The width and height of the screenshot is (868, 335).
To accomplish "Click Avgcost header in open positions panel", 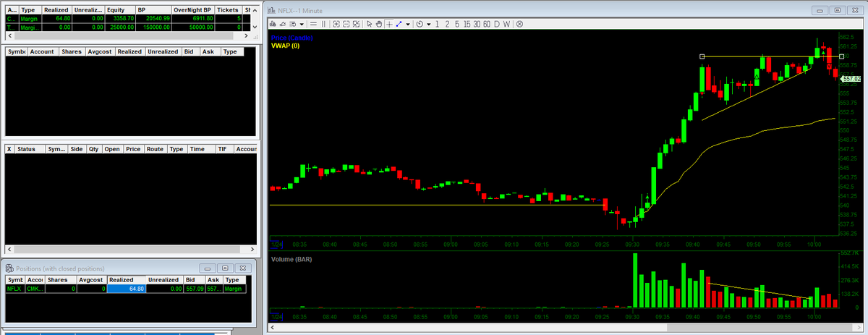I will click(100, 52).
